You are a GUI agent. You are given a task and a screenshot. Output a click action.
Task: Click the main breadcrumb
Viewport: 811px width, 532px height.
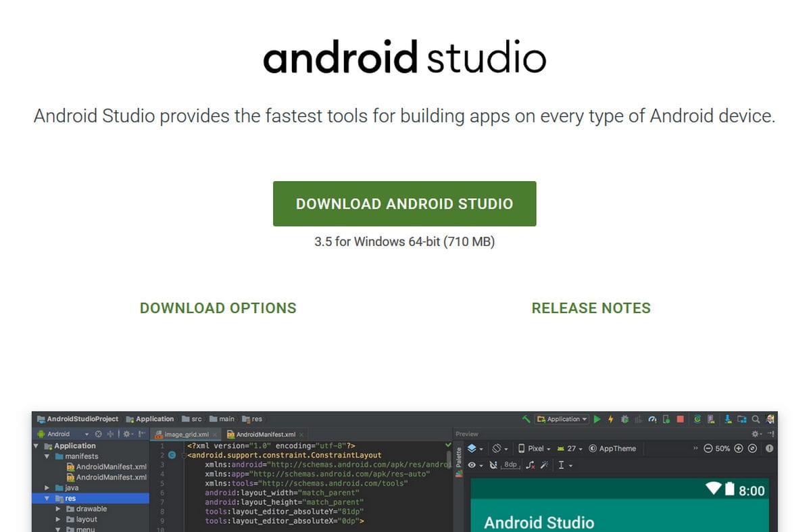(x=222, y=419)
